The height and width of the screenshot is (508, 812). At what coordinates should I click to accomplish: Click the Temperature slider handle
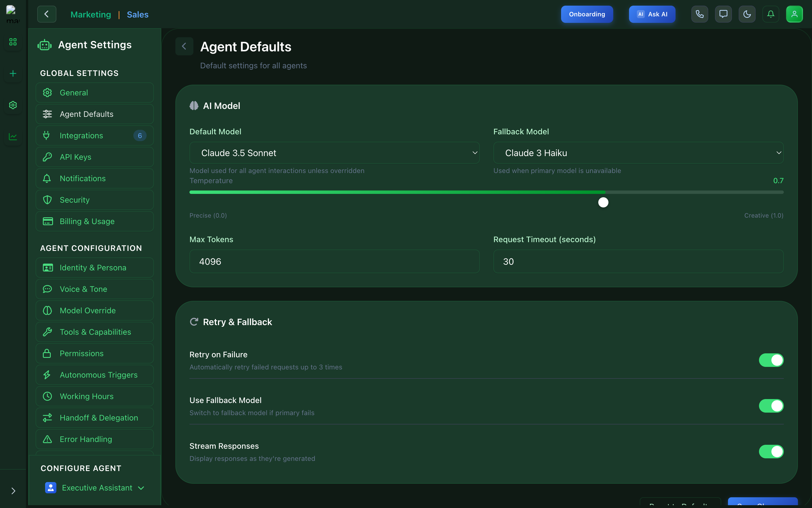pos(603,202)
